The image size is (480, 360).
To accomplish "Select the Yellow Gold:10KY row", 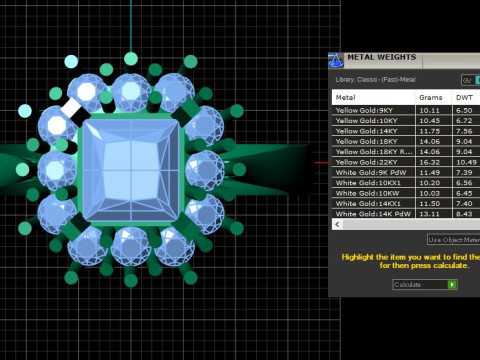I will pos(406,121).
